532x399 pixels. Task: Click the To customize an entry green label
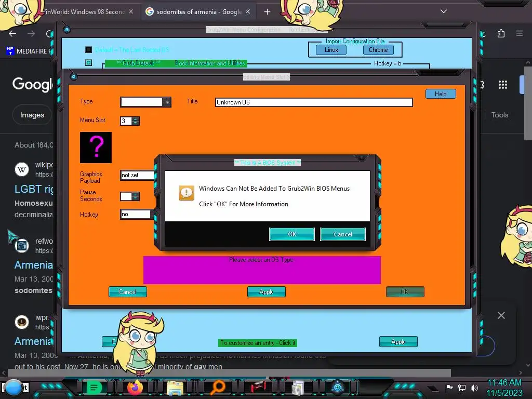pyautogui.click(x=258, y=343)
